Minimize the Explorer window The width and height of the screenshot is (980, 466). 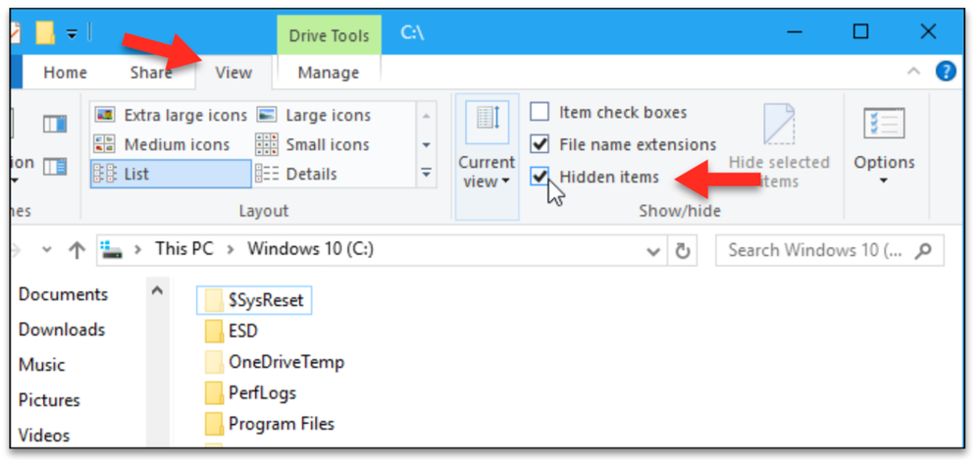795,31
